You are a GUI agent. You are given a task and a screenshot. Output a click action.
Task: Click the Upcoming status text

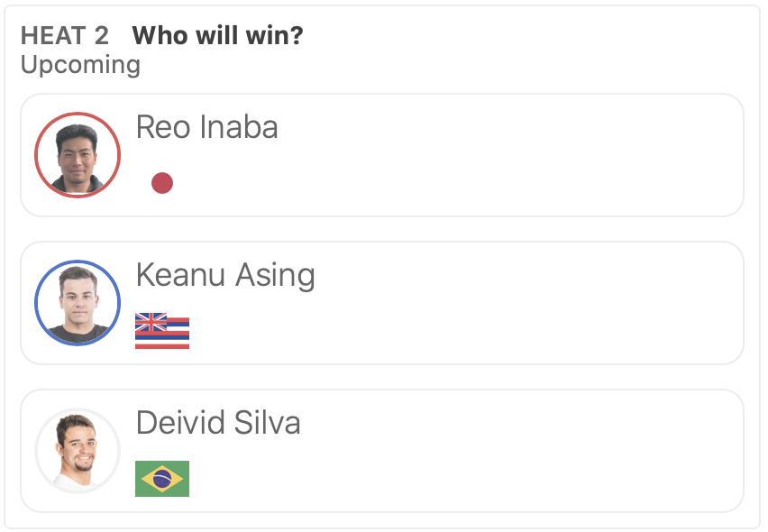pyautogui.click(x=80, y=65)
